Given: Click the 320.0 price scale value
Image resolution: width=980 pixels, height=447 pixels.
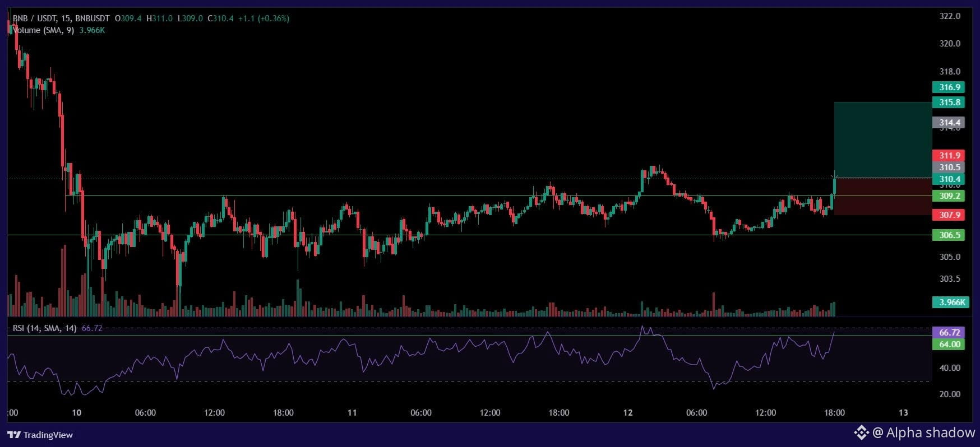Looking at the screenshot, I should 950,44.
